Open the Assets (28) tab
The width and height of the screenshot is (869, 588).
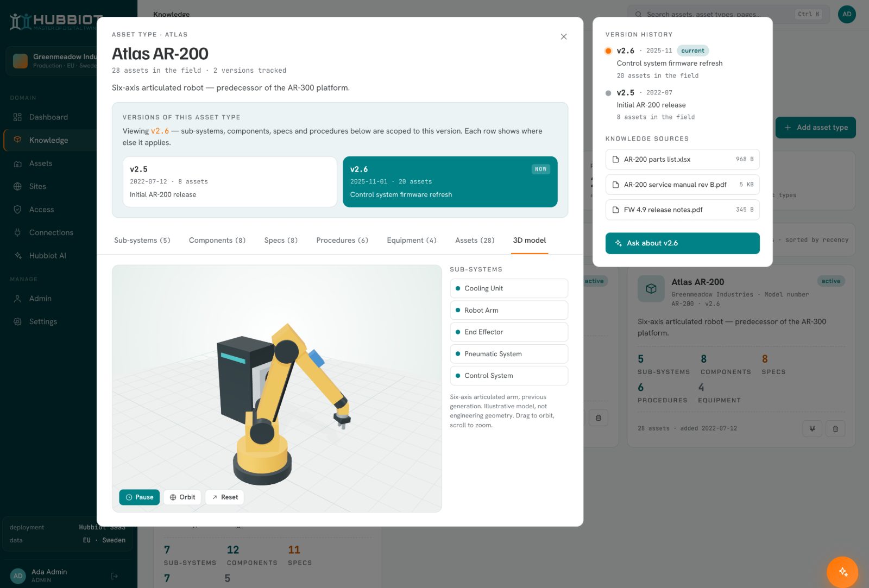pyautogui.click(x=475, y=241)
